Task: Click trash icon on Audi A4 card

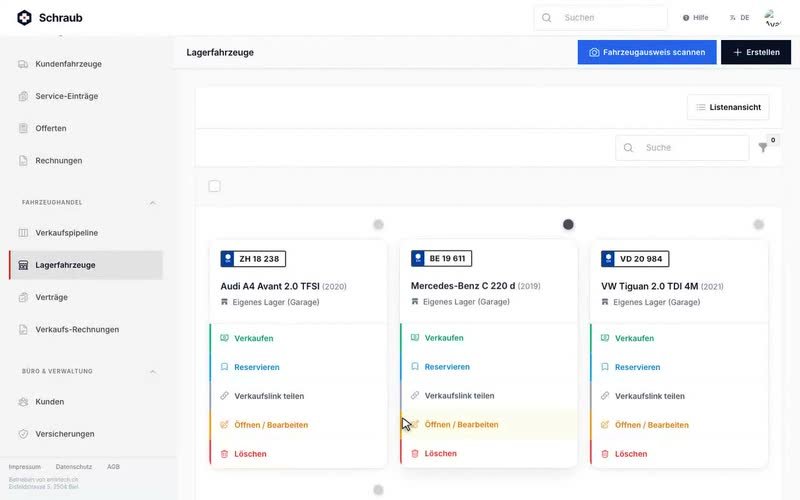Action: point(224,454)
